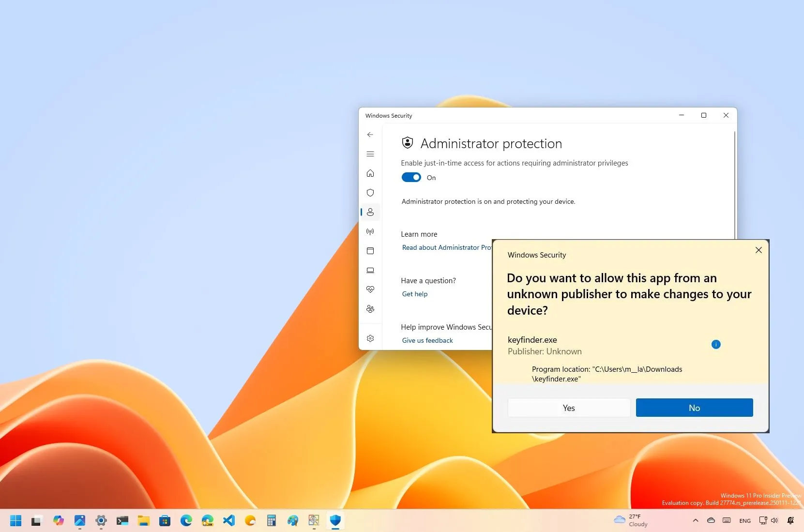The image size is (804, 532).
Task: Click No to deny keyfinder.exe
Action: (693, 408)
